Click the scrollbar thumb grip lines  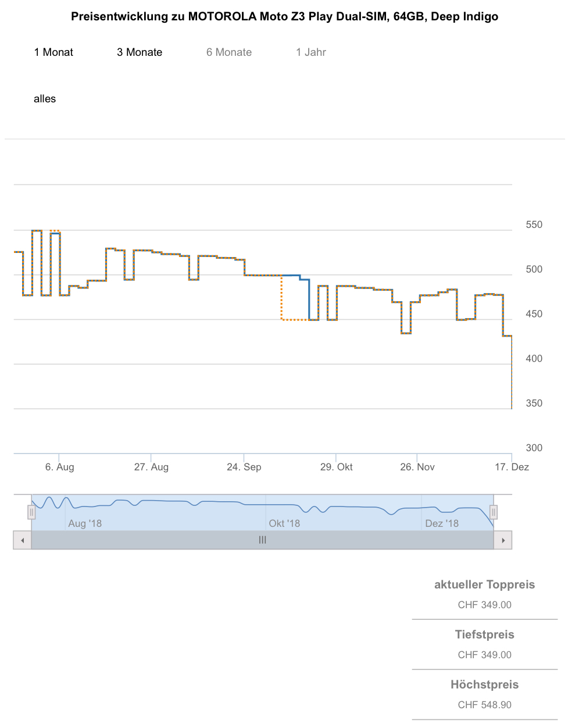tap(262, 540)
